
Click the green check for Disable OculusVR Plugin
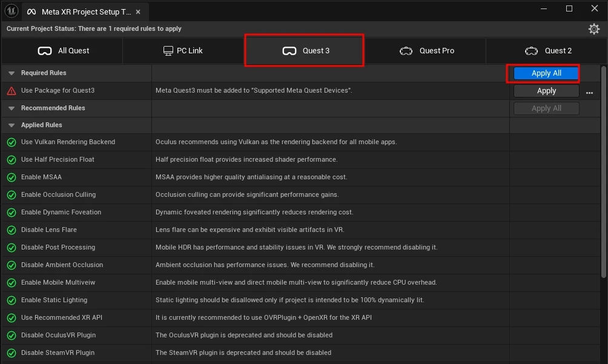12,336
